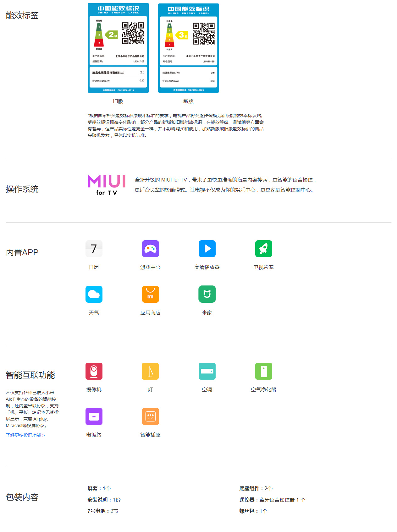Image resolution: width=397 pixels, height=532 pixels.
Task: Select the HD Player (高清播放器) icon
Action: (x=207, y=249)
